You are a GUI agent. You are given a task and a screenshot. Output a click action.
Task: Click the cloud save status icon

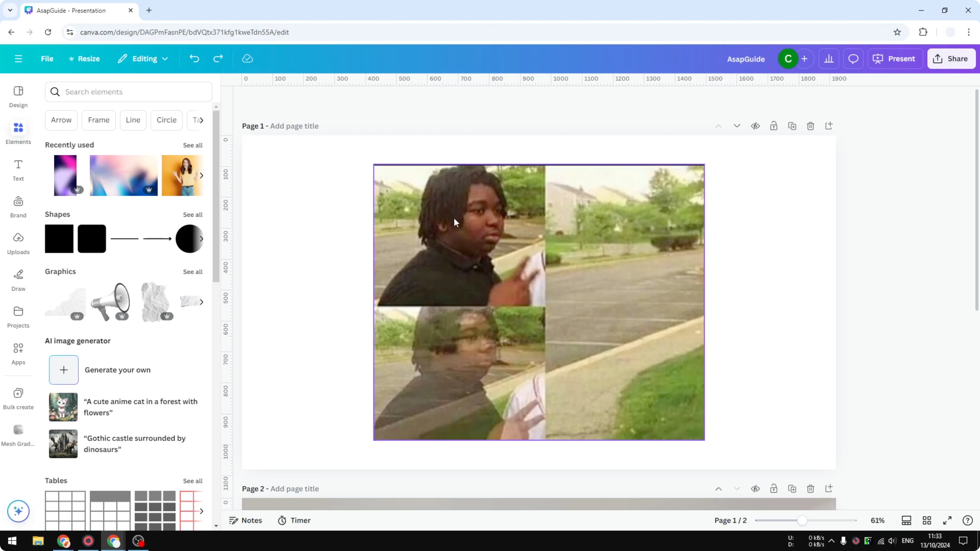(x=248, y=59)
